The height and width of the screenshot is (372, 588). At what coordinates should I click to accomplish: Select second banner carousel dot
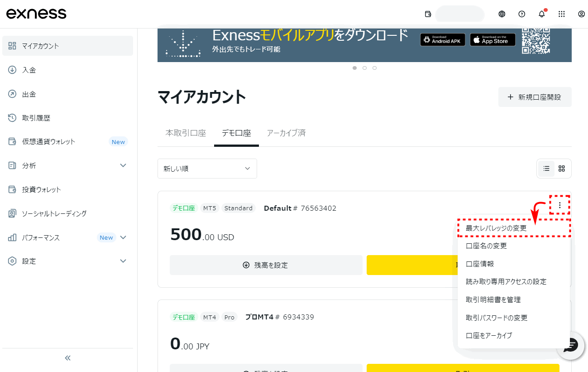coord(364,68)
